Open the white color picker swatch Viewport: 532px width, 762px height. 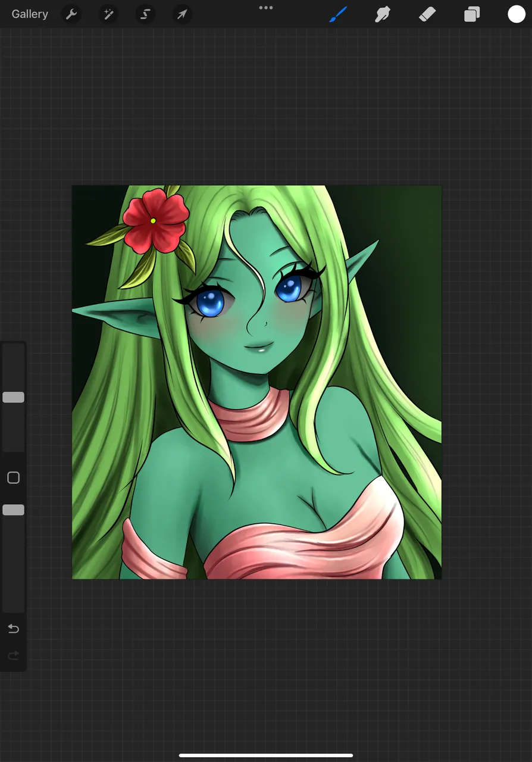[x=517, y=14]
